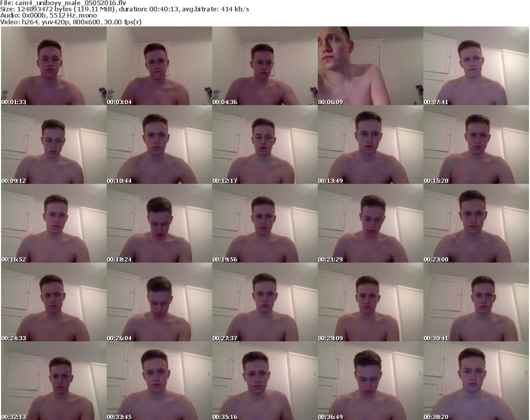
Task: Select the Size and duration info line
Action: point(125,9)
